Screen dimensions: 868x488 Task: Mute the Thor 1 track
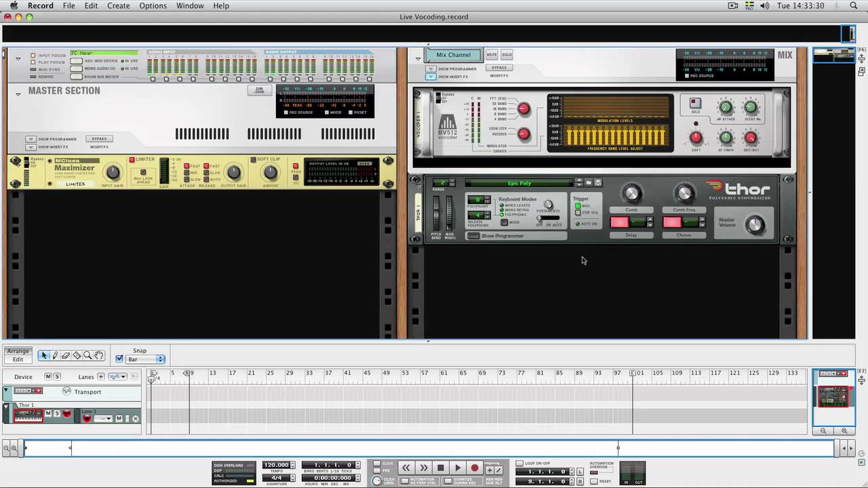(48, 414)
